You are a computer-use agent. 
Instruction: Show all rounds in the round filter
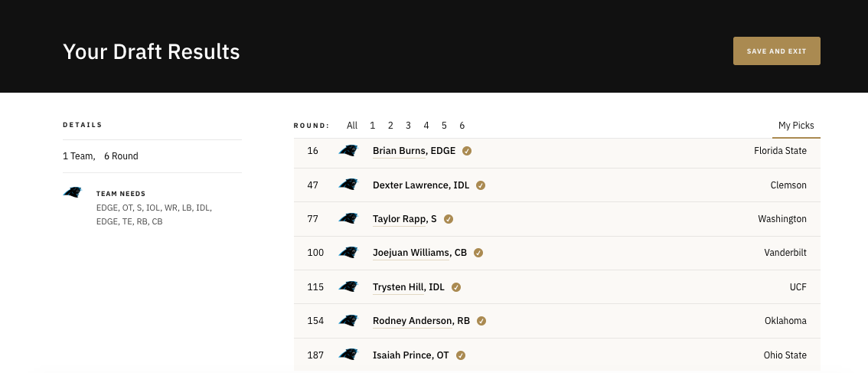352,126
